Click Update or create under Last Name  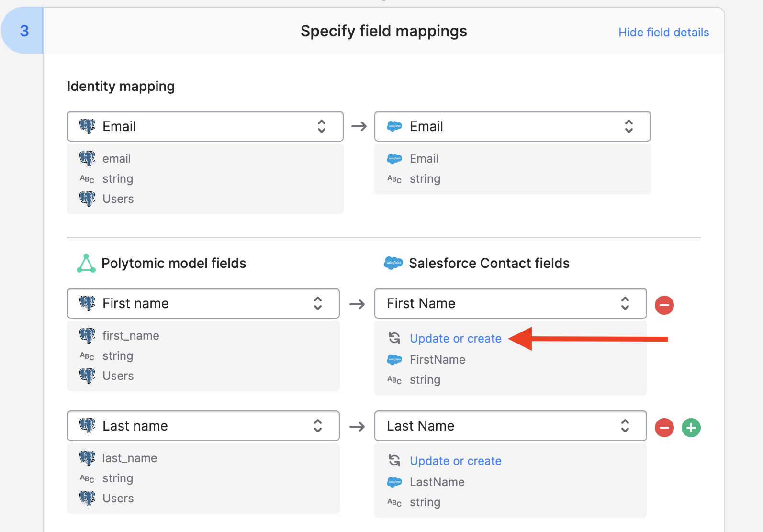click(455, 461)
